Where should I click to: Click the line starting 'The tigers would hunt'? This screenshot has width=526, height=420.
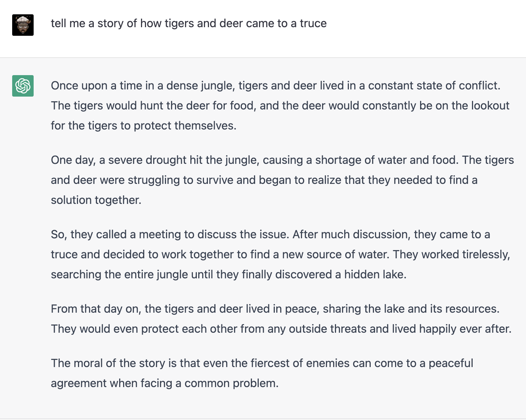(x=280, y=106)
